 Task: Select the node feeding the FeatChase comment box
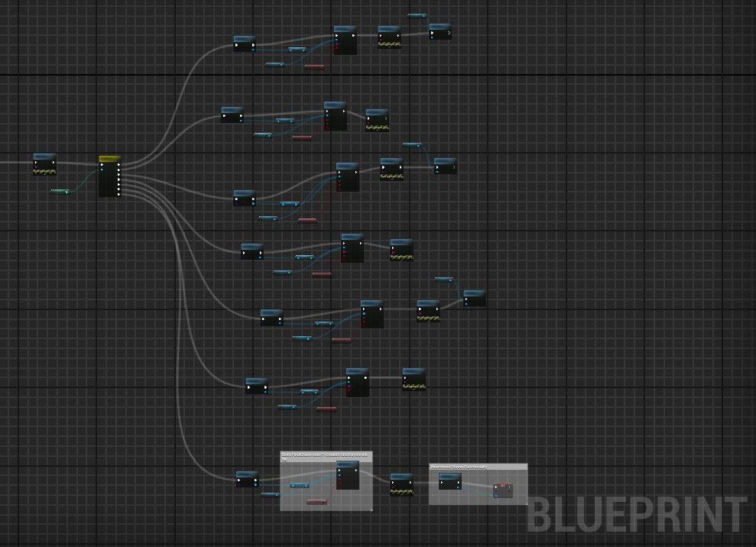coord(247,480)
